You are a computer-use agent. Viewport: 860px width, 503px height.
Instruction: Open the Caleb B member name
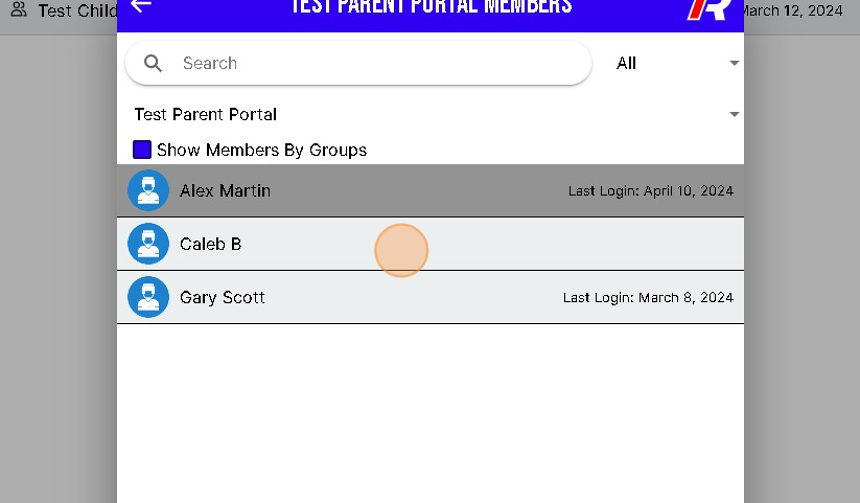[210, 244]
